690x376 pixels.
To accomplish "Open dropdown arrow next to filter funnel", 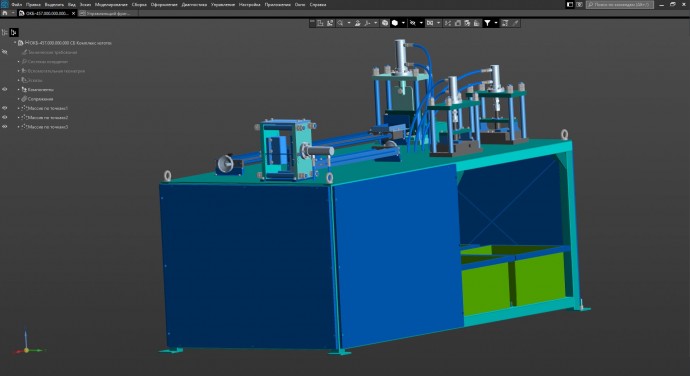I will (495, 23).
